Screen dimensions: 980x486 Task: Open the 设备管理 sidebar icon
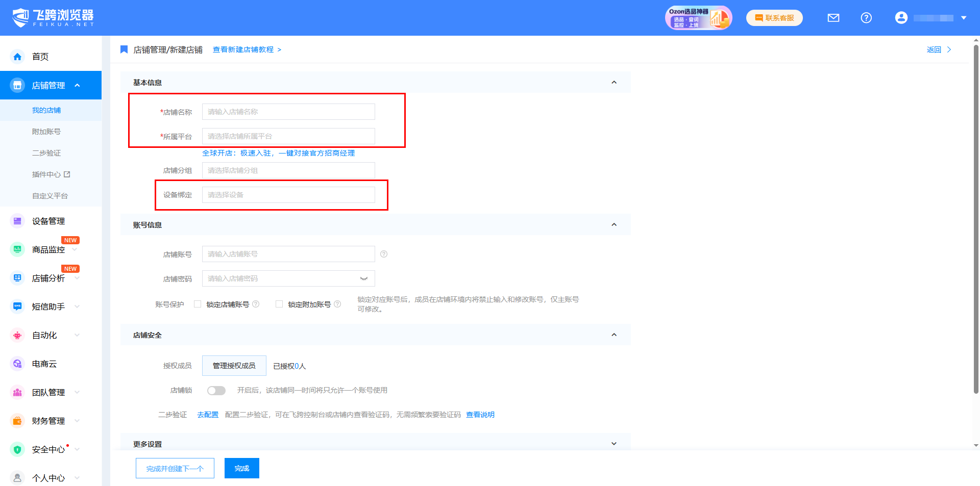pos(18,221)
